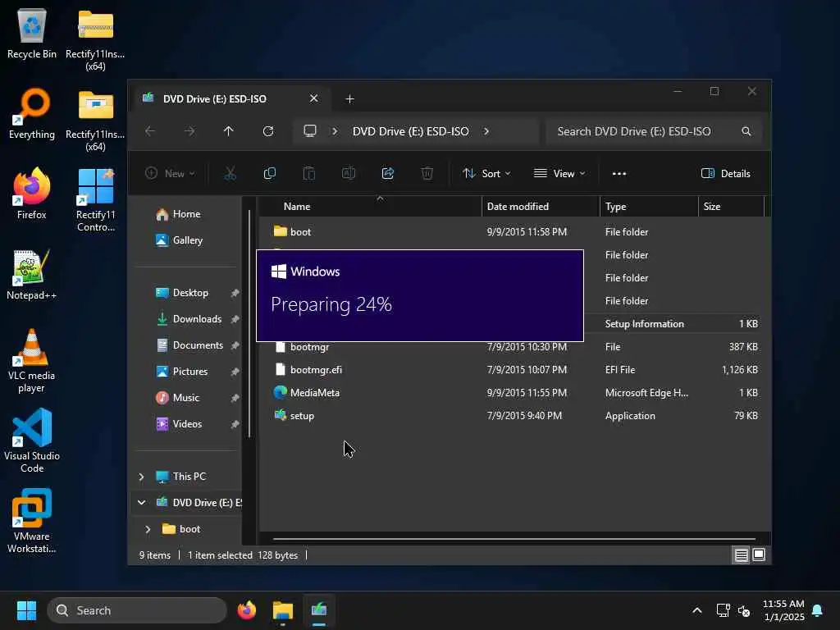
Task: Open Visual Studio Code desktop shortcut
Action: [32, 441]
